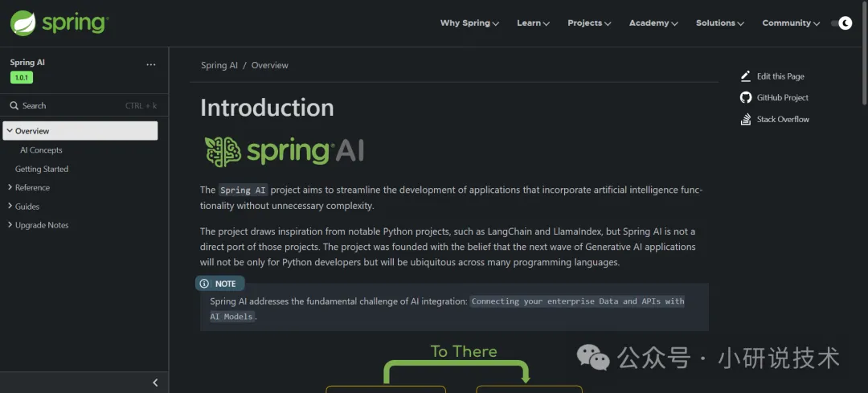Open AI Concepts page in sidebar
The height and width of the screenshot is (393, 868).
[41, 150]
